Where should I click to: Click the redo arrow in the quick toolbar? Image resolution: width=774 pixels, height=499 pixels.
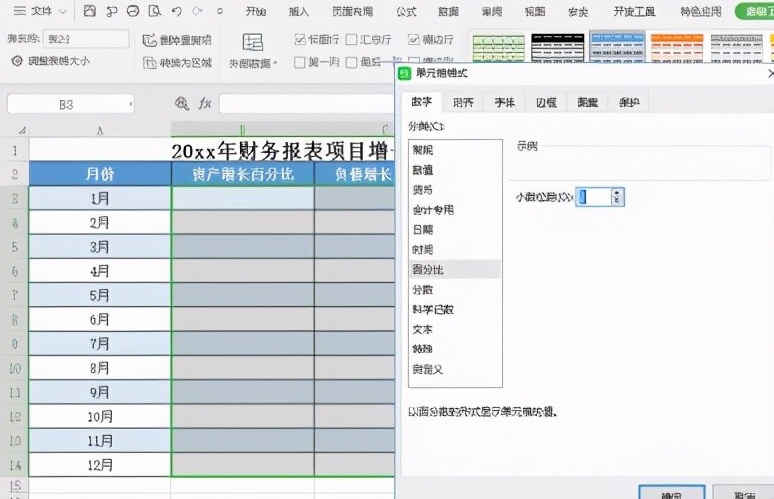point(198,12)
